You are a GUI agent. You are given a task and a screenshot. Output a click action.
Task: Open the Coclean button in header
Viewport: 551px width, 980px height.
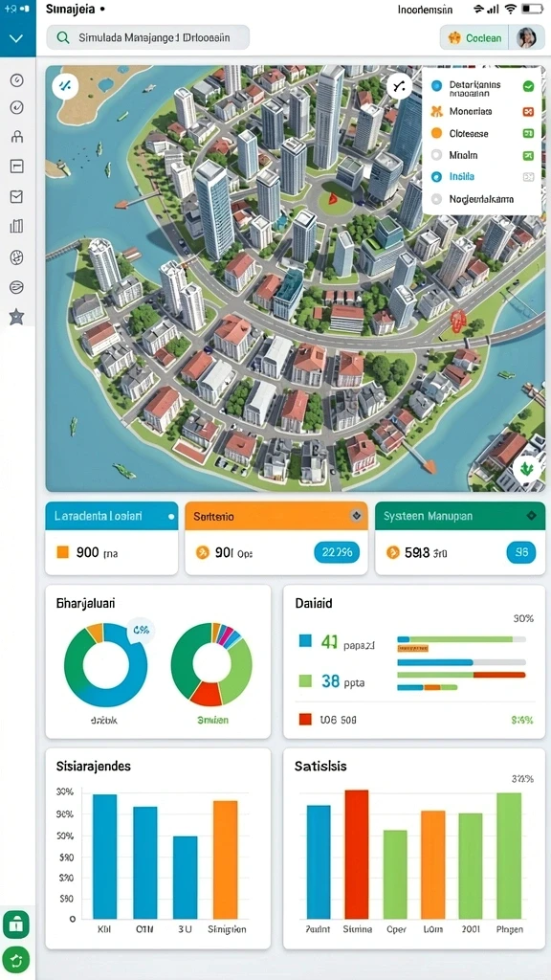click(x=474, y=38)
